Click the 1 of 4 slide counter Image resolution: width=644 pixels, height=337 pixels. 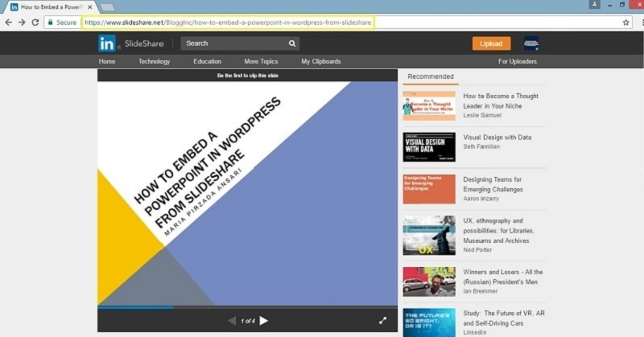(248, 321)
